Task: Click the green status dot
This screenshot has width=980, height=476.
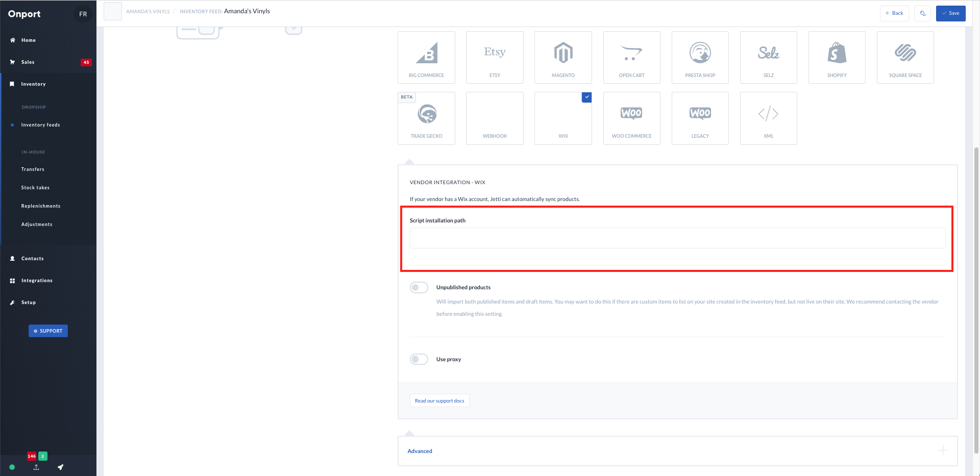Action: click(12, 467)
